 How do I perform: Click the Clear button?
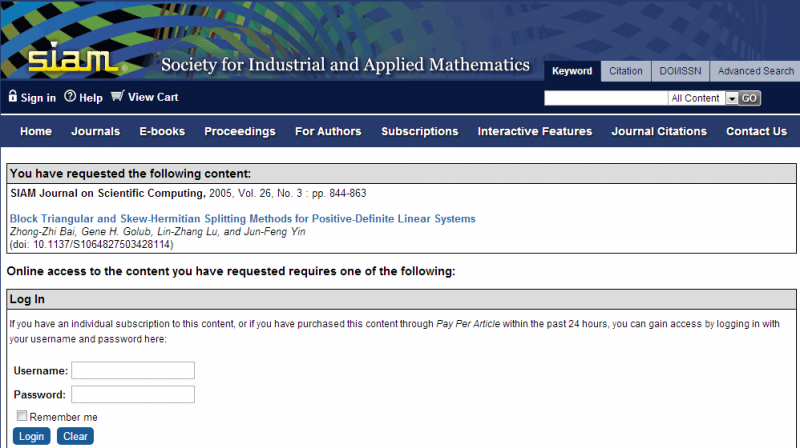pyautogui.click(x=75, y=436)
